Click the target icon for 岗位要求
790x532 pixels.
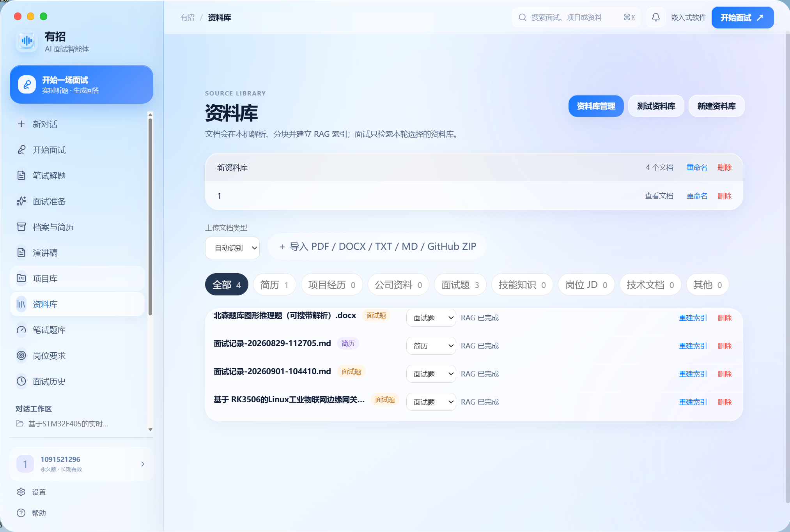click(x=21, y=355)
